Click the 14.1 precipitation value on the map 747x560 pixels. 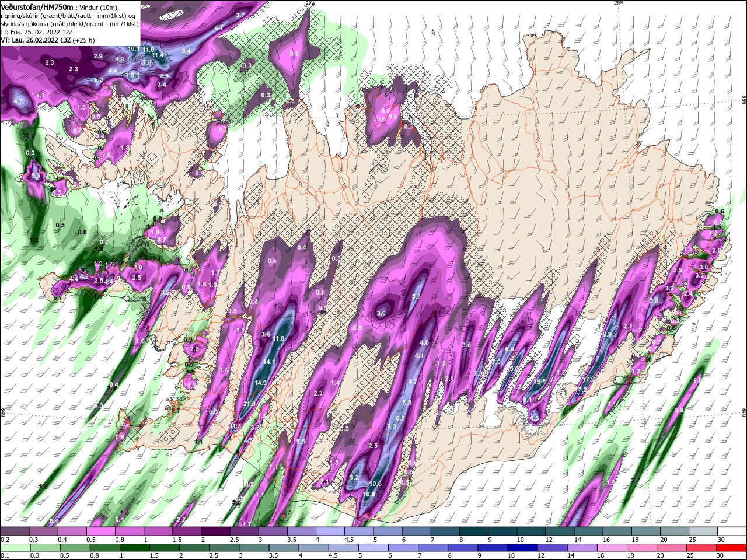269,362
